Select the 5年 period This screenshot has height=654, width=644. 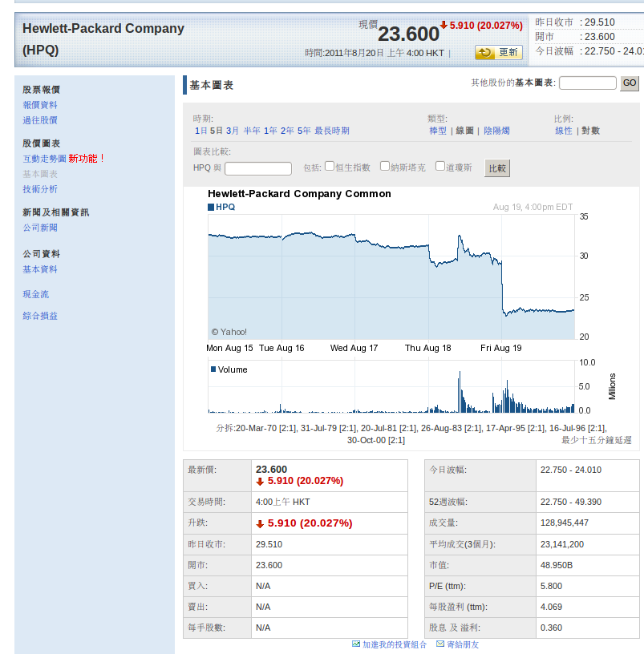(x=304, y=131)
